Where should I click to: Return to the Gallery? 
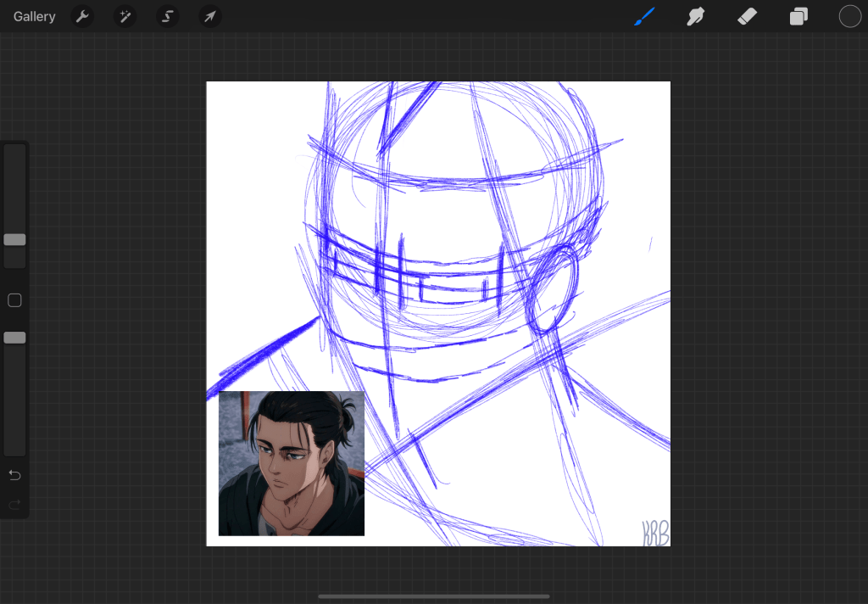[x=34, y=16]
